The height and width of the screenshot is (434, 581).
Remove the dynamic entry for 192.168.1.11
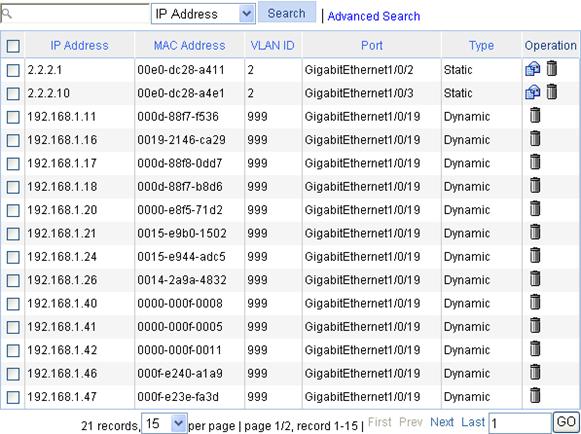coord(535,115)
